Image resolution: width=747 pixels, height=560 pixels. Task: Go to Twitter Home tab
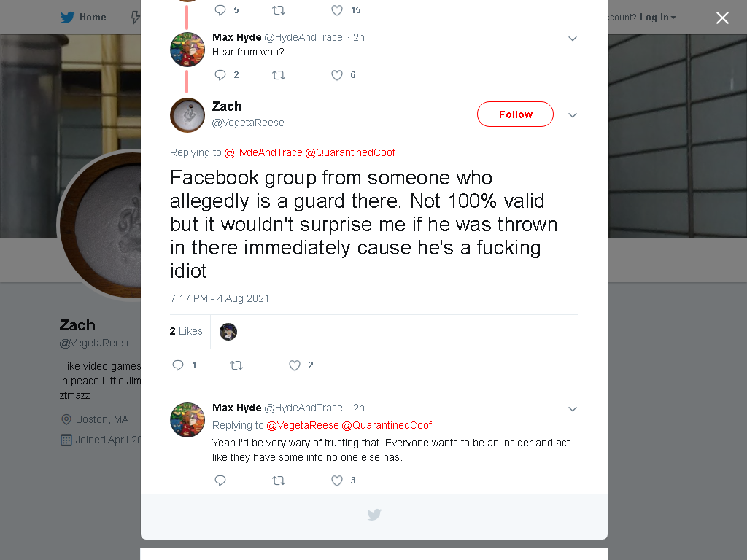83,17
